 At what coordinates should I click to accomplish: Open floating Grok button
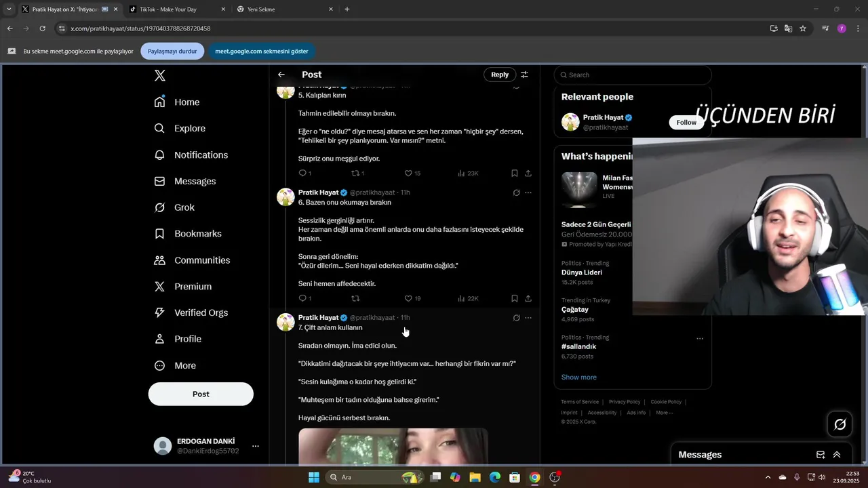[x=840, y=424]
